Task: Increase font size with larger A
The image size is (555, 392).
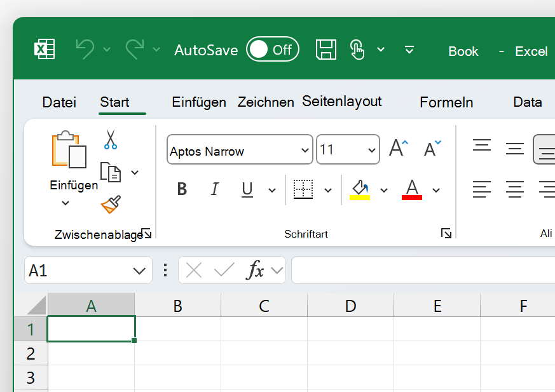Action: (399, 148)
